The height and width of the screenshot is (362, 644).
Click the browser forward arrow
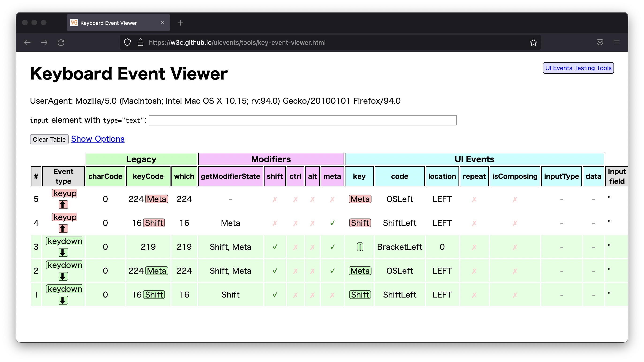tap(44, 42)
